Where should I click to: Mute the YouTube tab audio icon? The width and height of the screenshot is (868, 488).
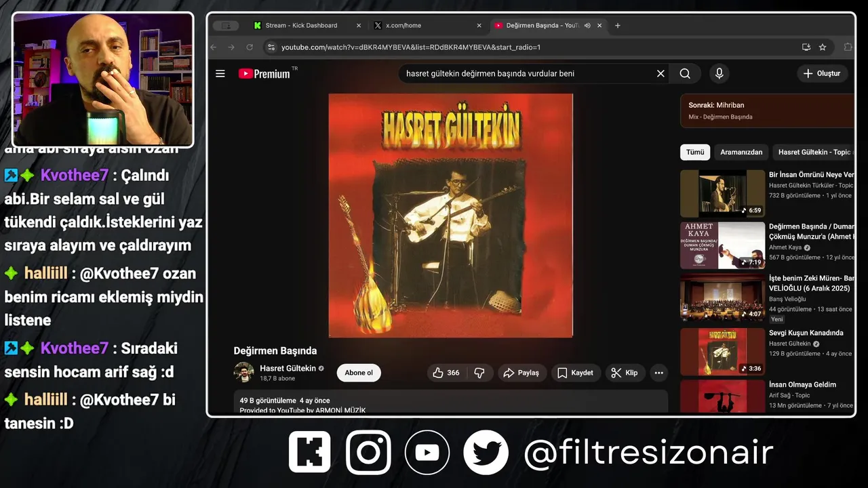click(587, 25)
